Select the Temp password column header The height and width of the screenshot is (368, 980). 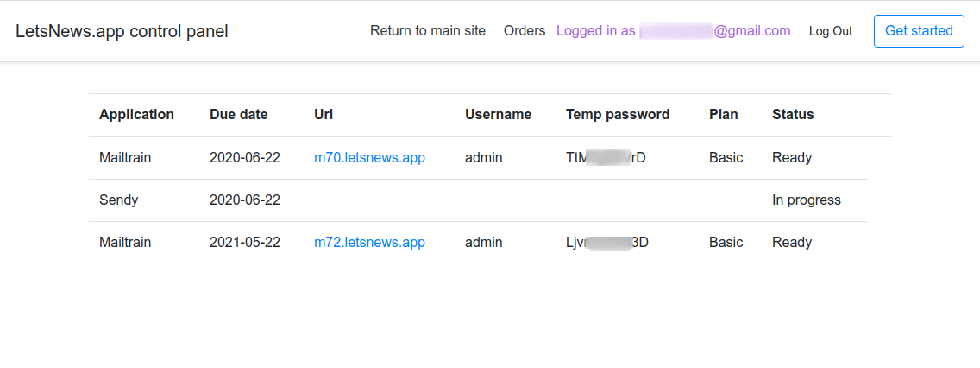tap(618, 115)
